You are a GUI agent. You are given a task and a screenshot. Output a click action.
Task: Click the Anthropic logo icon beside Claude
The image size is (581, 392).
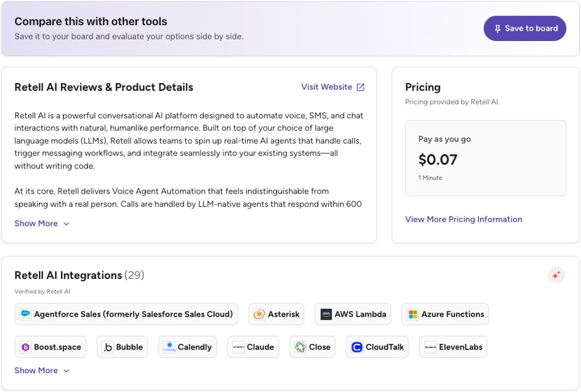pos(239,347)
